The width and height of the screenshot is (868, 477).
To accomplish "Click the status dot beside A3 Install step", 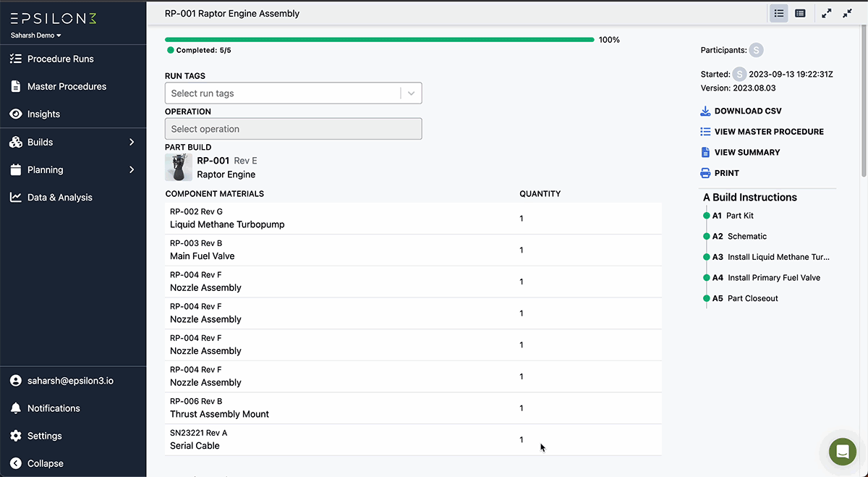I will tap(706, 256).
